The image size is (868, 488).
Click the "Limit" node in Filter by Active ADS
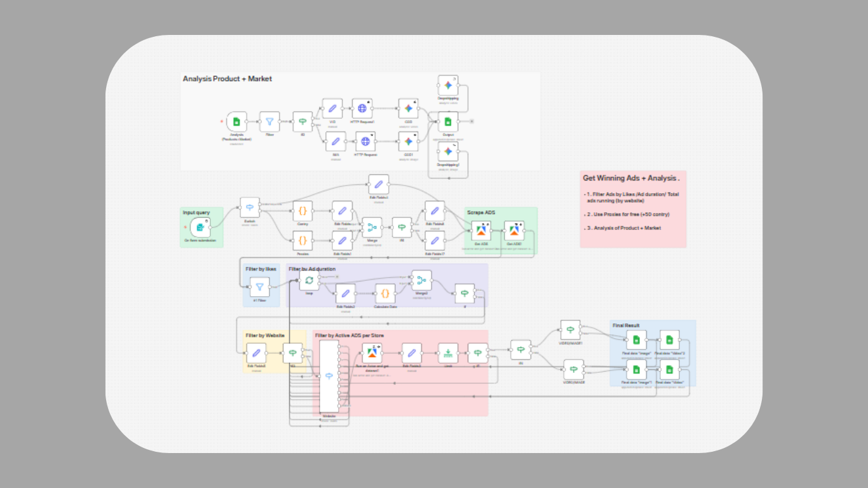(x=449, y=353)
